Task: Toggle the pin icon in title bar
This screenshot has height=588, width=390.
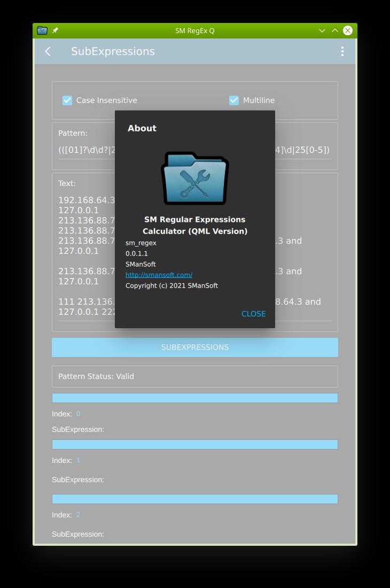Action: click(x=55, y=30)
